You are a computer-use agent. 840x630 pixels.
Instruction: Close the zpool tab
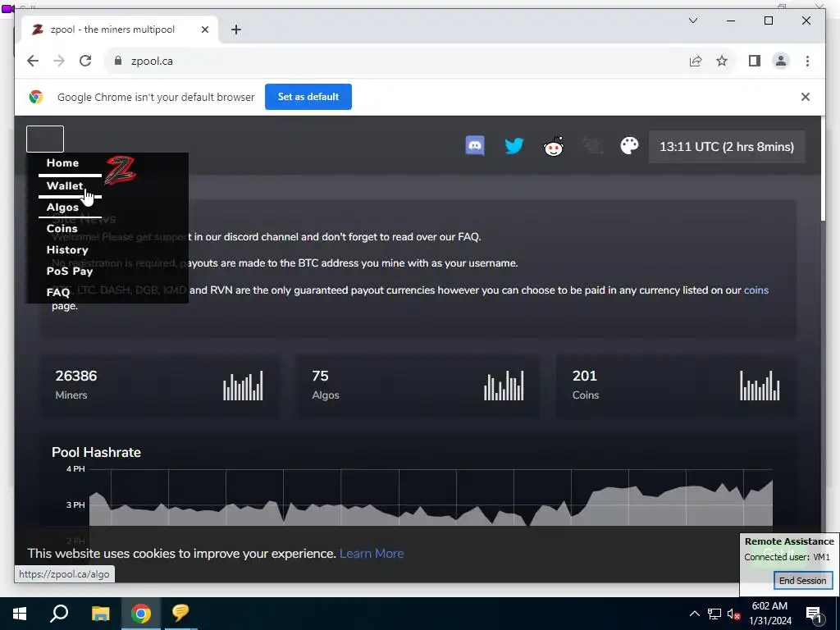click(x=204, y=30)
